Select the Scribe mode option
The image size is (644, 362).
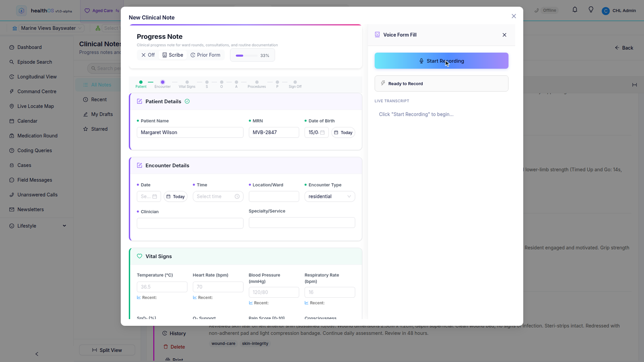point(173,55)
